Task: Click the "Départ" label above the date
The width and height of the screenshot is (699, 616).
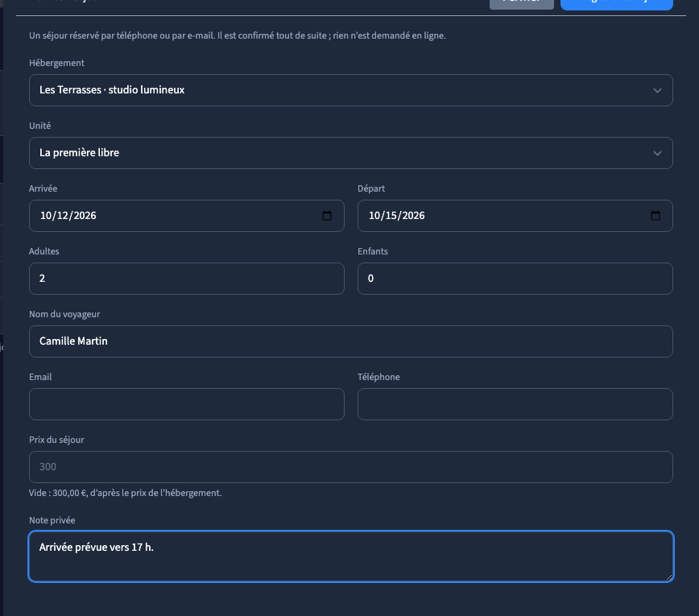Action: coord(371,188)
